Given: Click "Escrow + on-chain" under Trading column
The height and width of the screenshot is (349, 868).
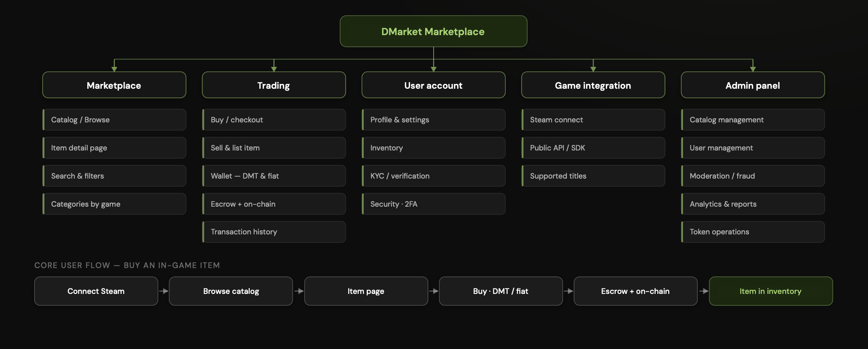Looking at the screenshot, I should [274, 204].
